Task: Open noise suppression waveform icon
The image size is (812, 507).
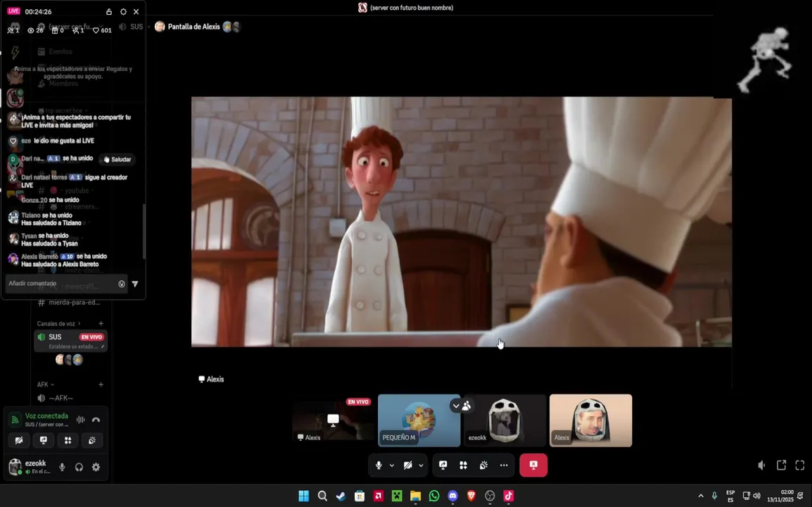Action: click(81, 420)
